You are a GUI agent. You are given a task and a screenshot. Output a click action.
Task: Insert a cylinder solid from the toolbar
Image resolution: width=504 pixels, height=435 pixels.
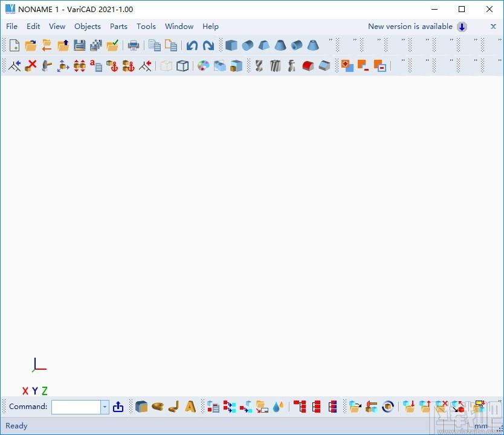[x=248, y=45]
